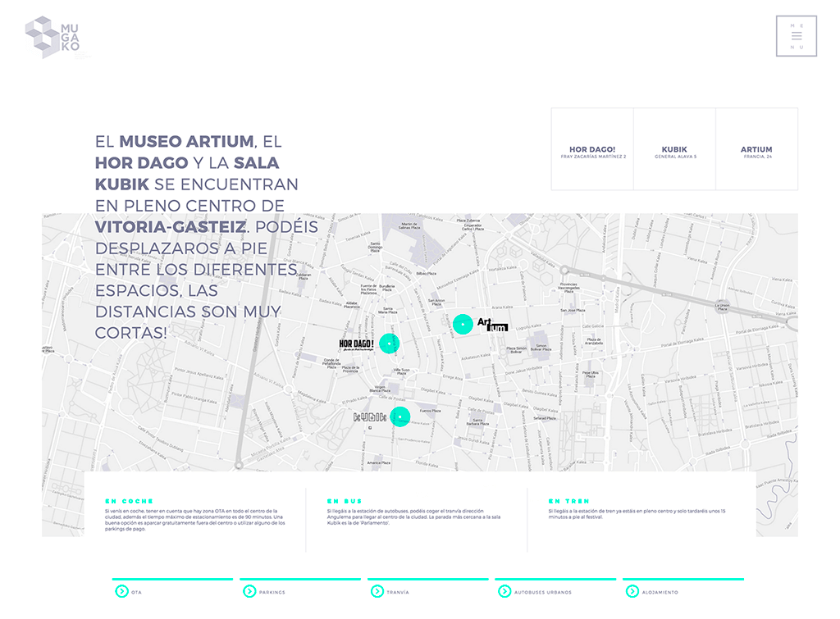Image resolution: width=840 pixels, height=619 pixels.
Task: Click the turquoise map marker beside Artium logo
Action: (463, 324)
